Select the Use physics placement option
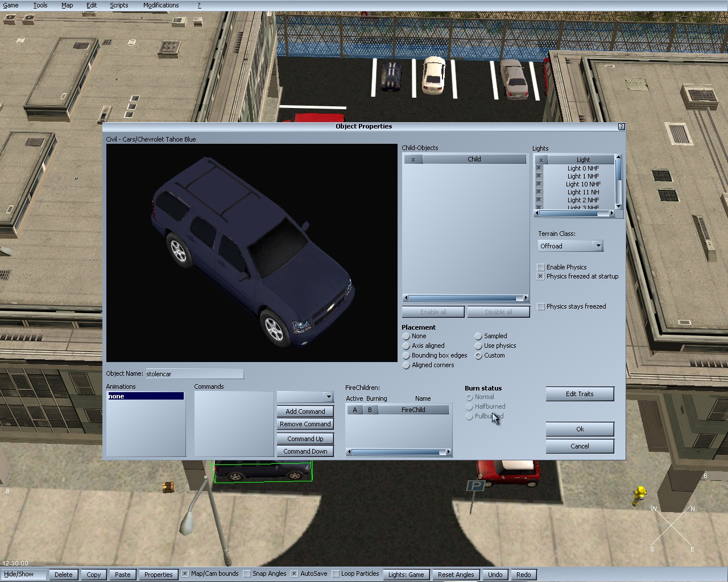 pos(478,346)
